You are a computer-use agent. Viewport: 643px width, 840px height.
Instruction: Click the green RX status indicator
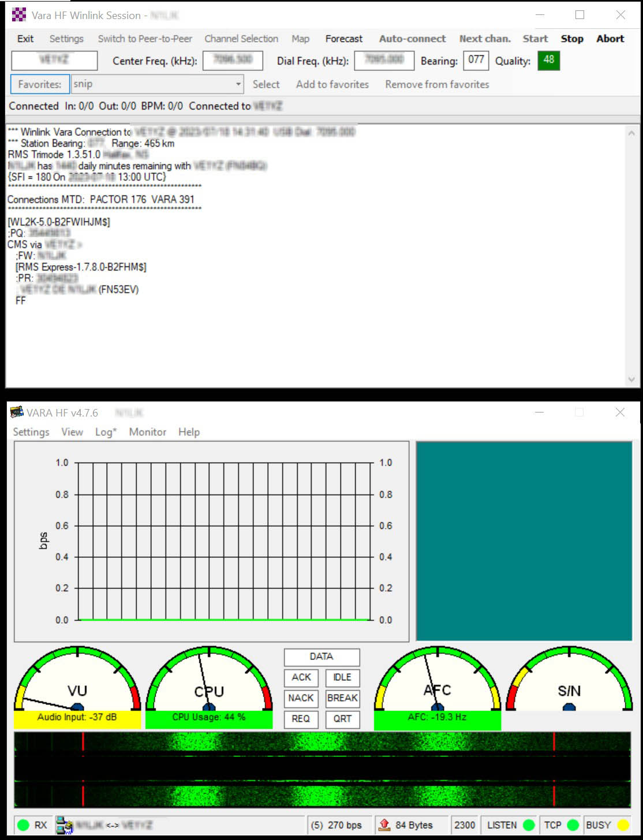click(23, 825)
